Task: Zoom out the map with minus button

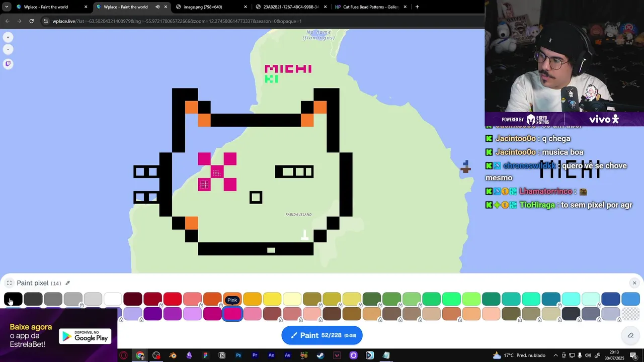Action: pyautogui.click(x=8, y=49)
